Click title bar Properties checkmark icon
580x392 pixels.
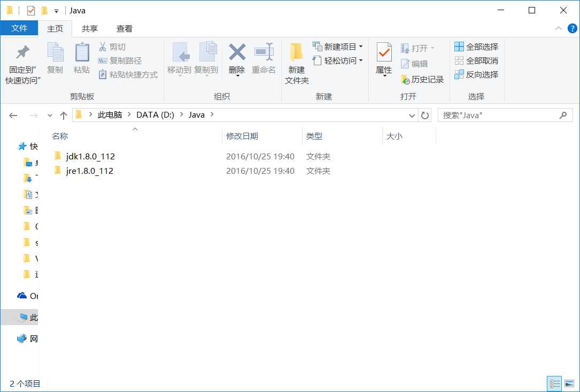click(x=31, y=11)
